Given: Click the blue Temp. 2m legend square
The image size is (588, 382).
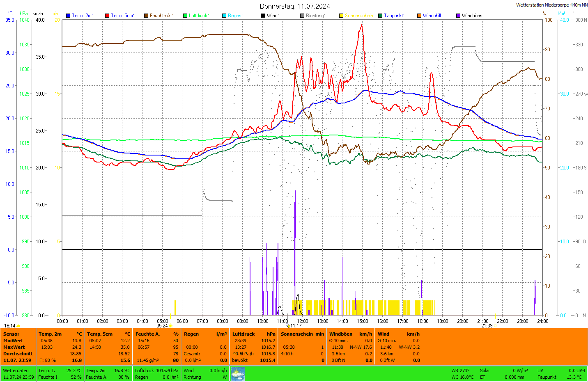Looking at the screenshot, I should pos(68,16).
